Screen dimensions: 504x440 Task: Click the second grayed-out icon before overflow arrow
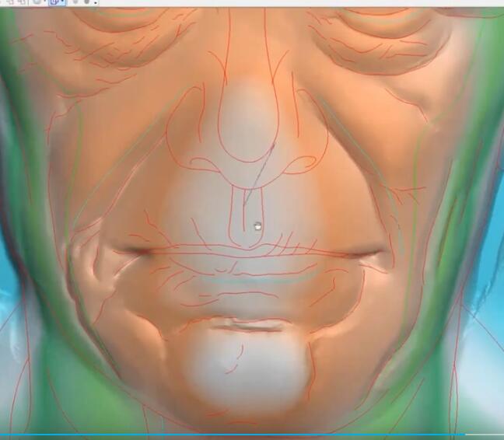click(x=87, y=2)
